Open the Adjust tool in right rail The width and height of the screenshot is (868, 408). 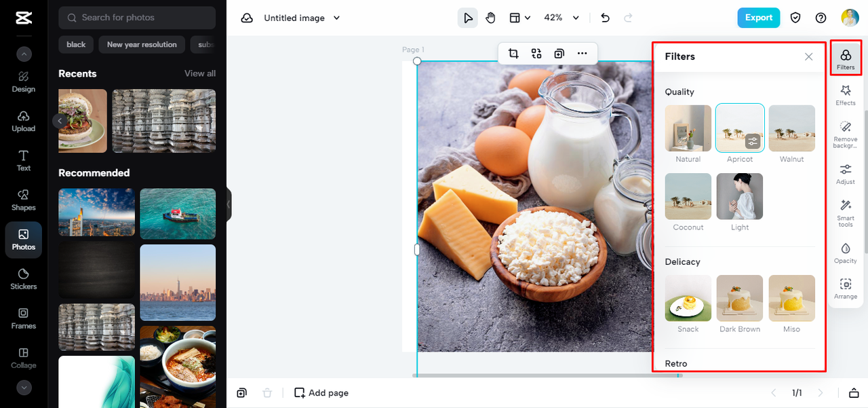pos(846,174)
